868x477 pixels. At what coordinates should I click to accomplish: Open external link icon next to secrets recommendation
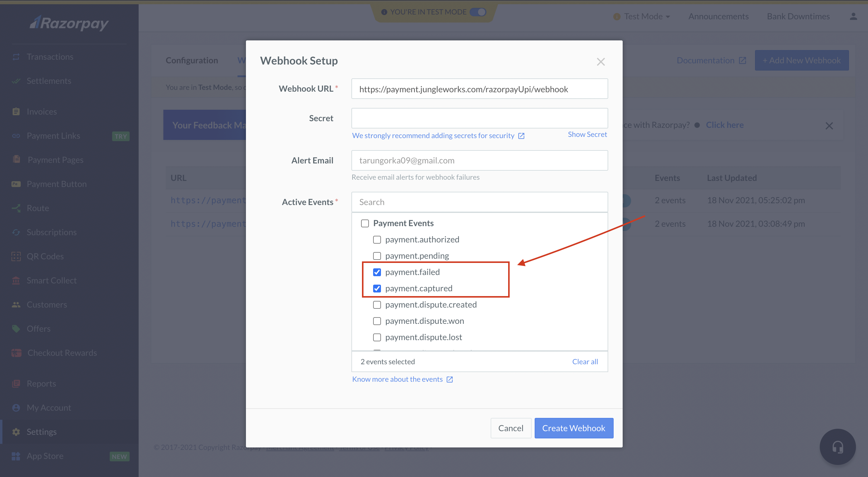[521, 136]
